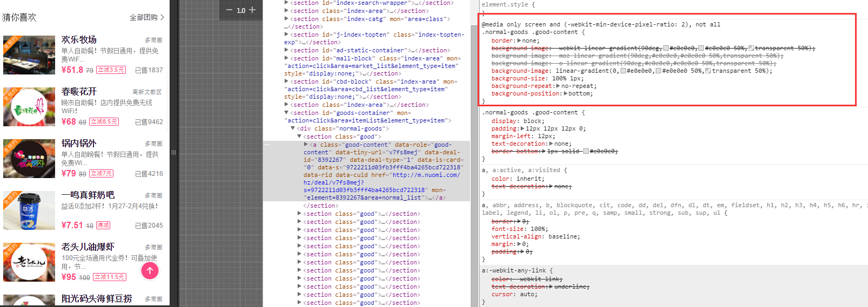Open the 欢乐牧场 product thumbnail
This screenshot has width=868, height=307.
click(29, 55)
